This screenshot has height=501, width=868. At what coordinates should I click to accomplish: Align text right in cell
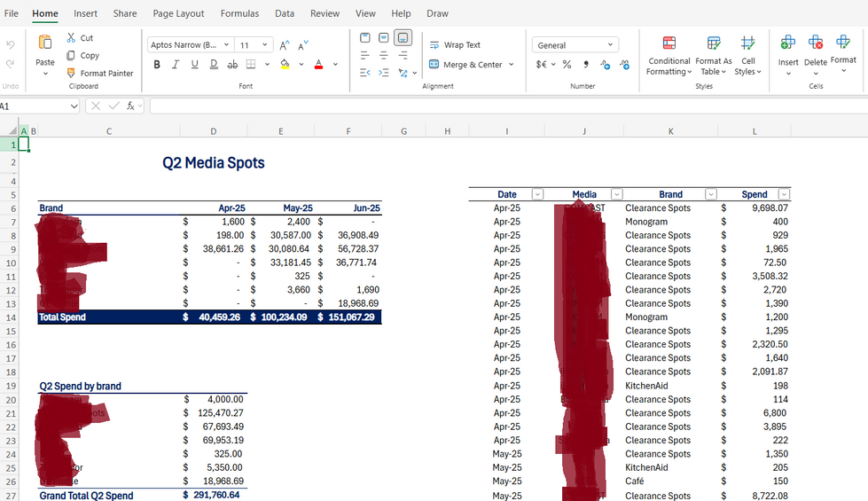(x=403, y=55)
